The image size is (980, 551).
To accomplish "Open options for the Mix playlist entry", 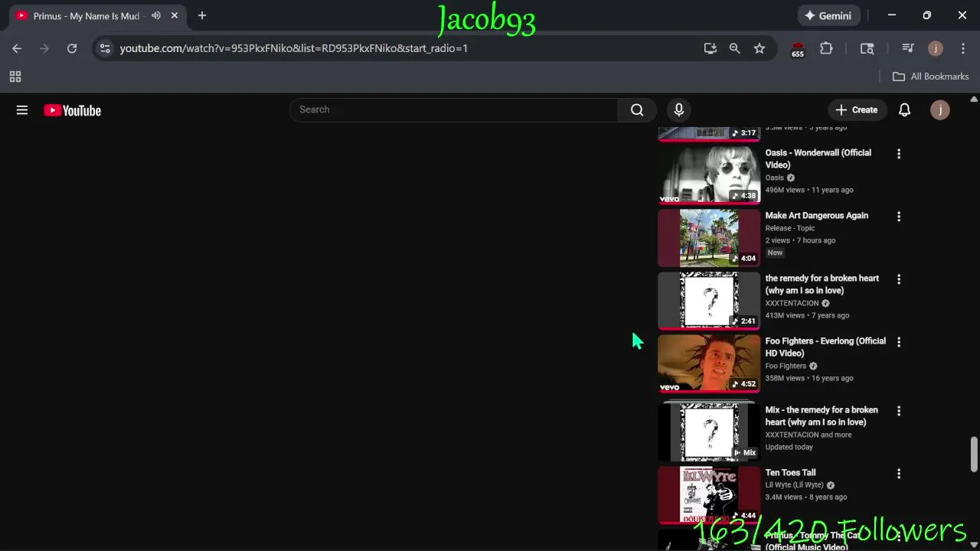I will (899, 411).
